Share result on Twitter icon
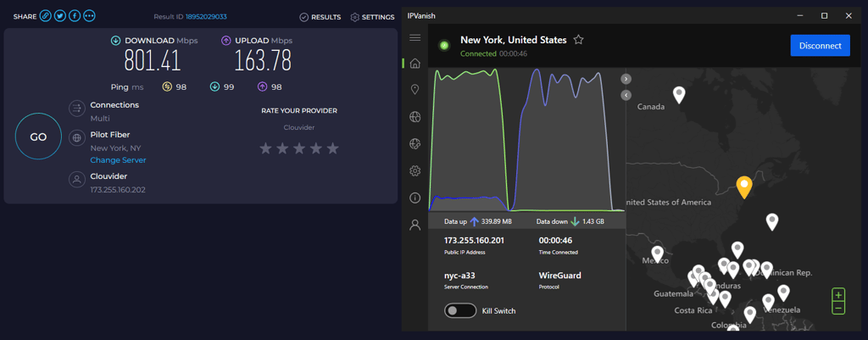This screenshot has height=340, width=868. point(60,17)
